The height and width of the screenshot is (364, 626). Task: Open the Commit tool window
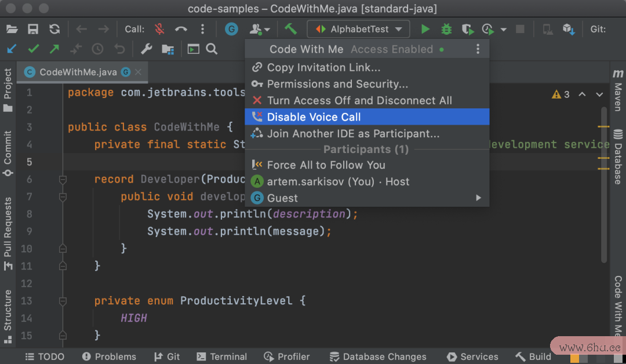8,153
